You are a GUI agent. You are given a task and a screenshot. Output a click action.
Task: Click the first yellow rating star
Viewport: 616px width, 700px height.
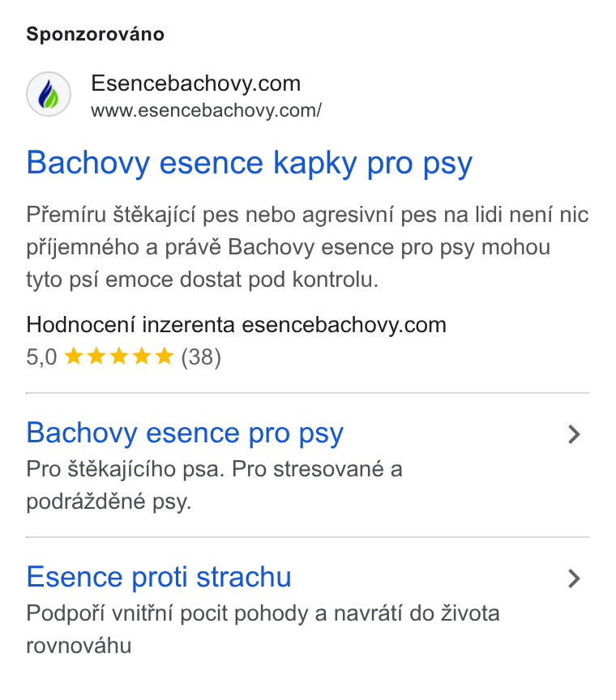point(74,356)
